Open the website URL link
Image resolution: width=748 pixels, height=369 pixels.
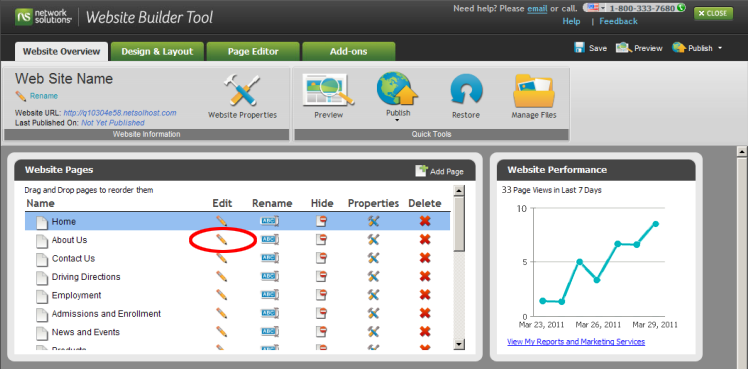[x=120, y=113]
